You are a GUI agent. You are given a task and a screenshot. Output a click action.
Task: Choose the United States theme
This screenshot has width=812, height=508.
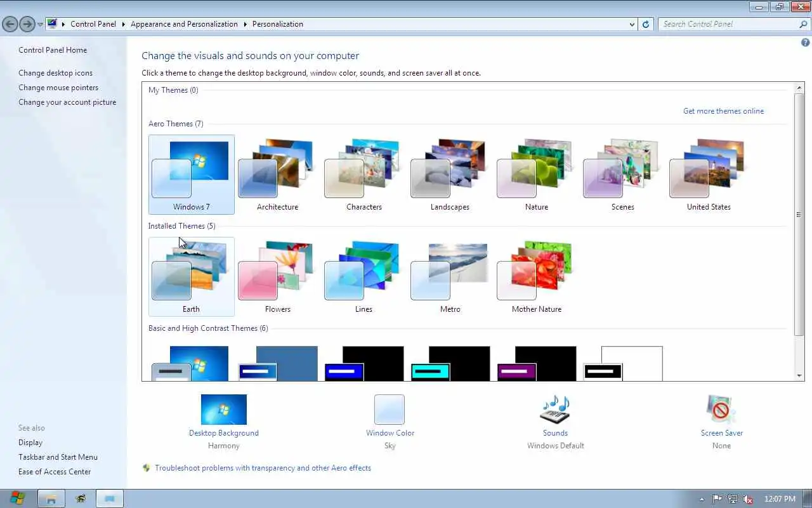(x=709, y=174)
